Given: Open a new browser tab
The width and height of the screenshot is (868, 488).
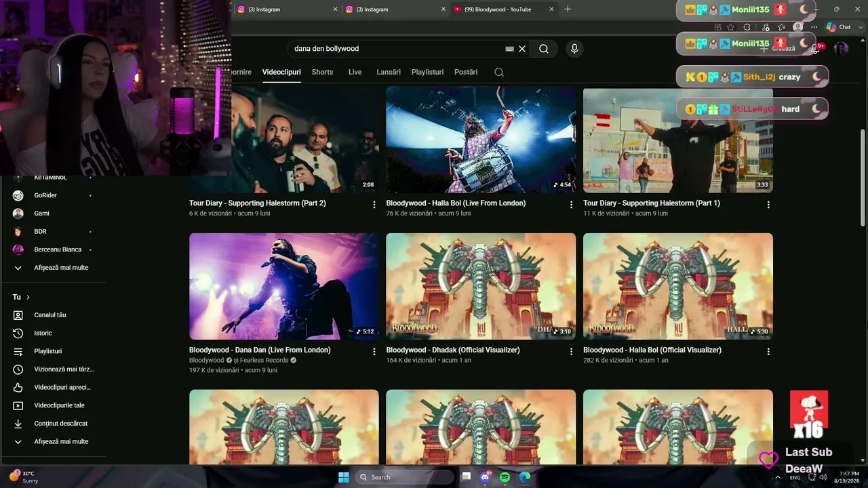Looking at the screenshot, I should click(x=568, y=9).
